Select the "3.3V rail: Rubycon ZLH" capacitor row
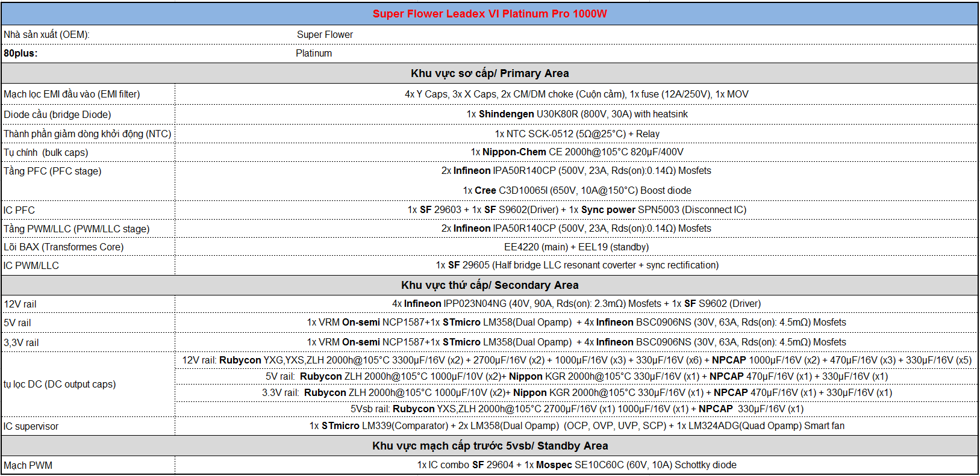 point(576,393)
